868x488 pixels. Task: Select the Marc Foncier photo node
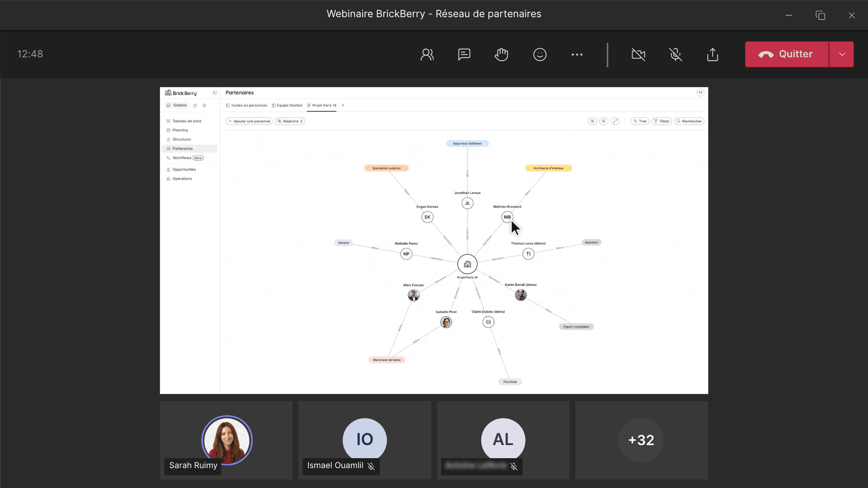(x=414, y=296)
